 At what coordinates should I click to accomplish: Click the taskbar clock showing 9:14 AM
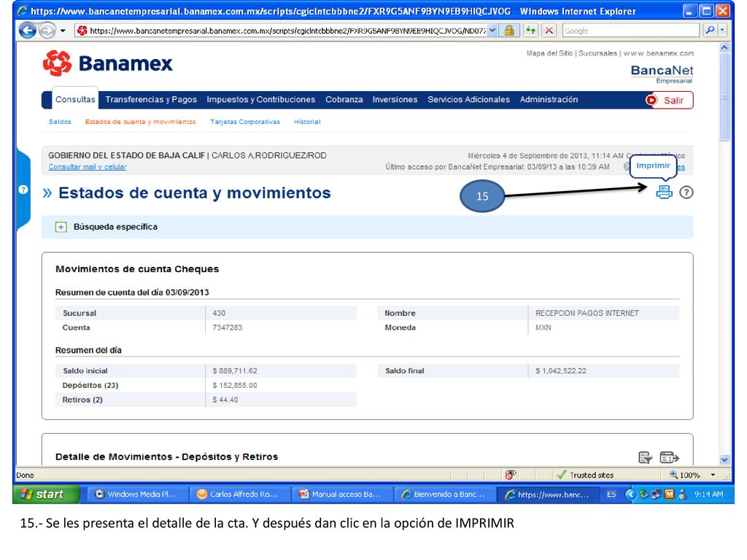click(708, 494)
